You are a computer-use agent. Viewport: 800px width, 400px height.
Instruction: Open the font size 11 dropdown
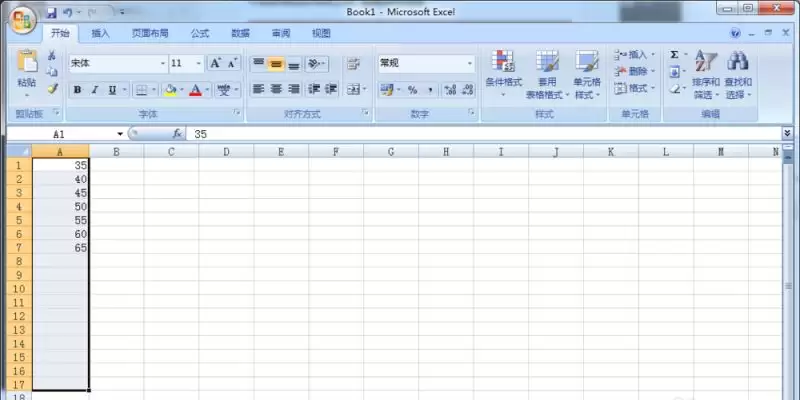(x=198, y=63)
